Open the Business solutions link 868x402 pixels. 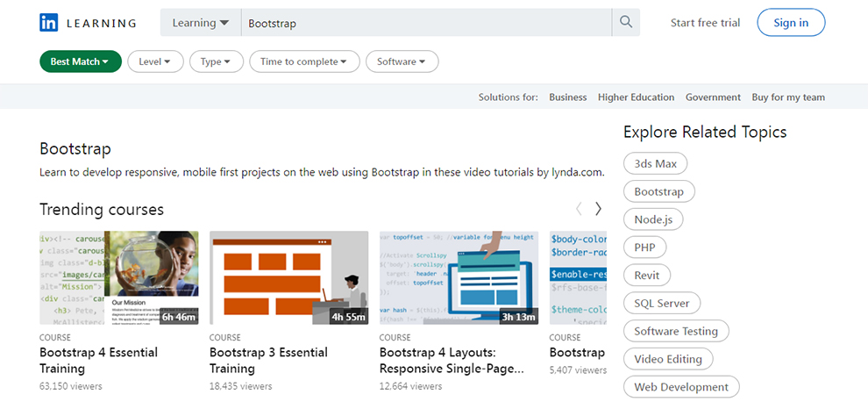[567, 97]
